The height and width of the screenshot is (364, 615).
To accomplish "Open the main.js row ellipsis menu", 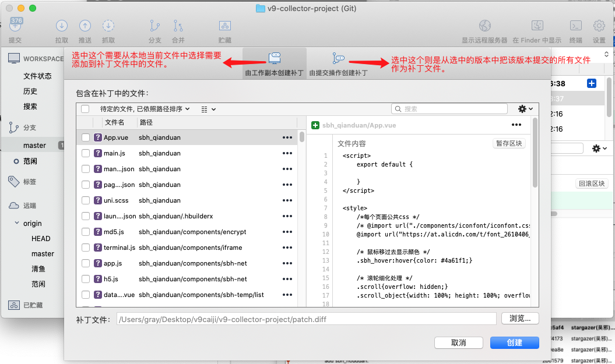I will coord(287,153).
